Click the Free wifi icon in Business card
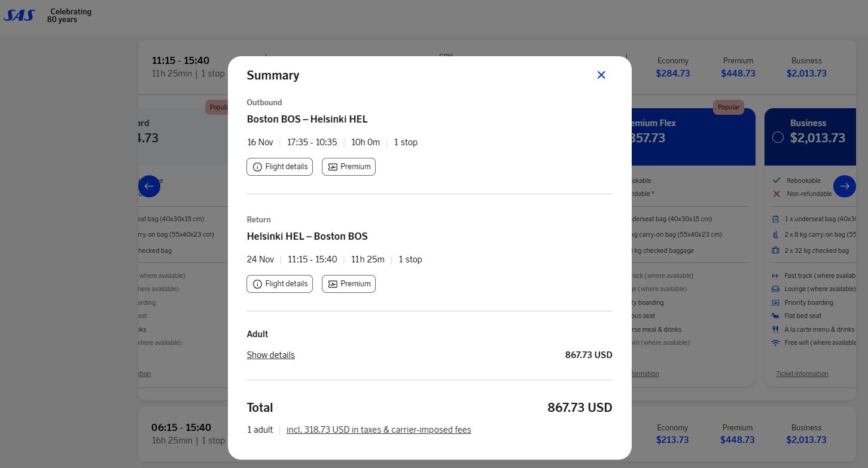This screenshot has width=868, height=468. click(x=776, y=342)
